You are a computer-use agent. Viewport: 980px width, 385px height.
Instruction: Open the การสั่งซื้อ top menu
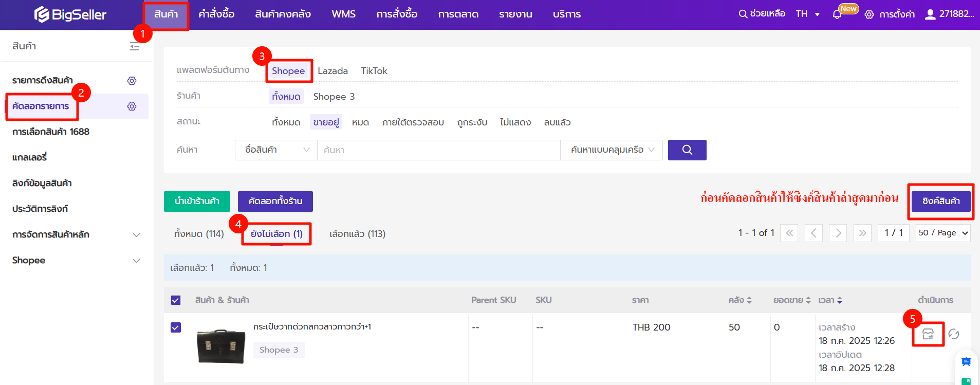coord(397,14)
